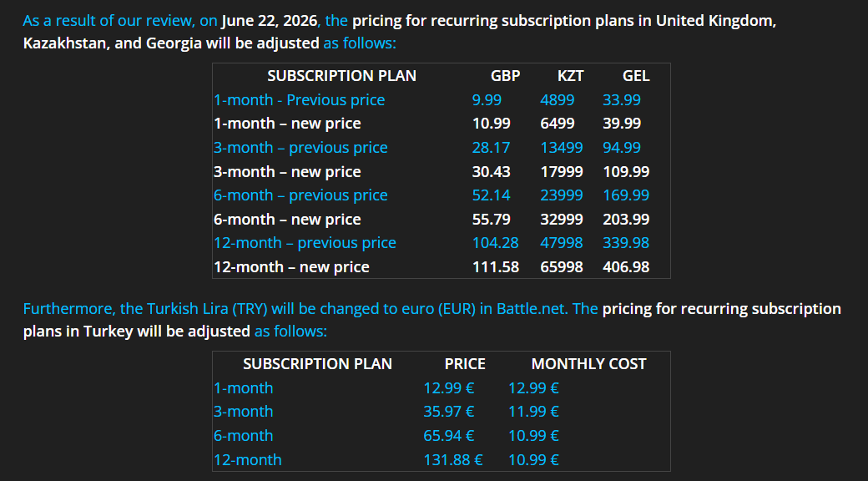Select the '3-month – new price' row label

click(x=287, y=172)
